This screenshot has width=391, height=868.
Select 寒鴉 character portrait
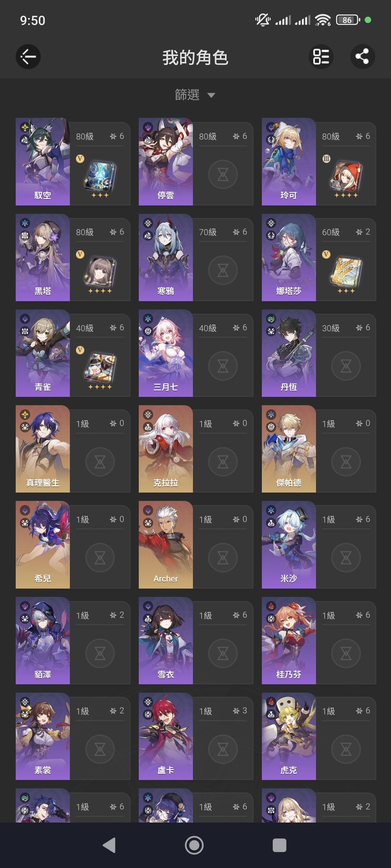pos(166,257)
